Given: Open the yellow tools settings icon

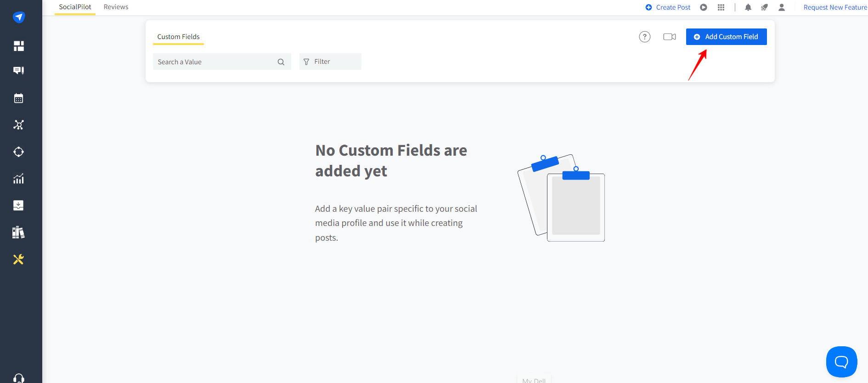Looking at the screenshot, I should (19, 259).
